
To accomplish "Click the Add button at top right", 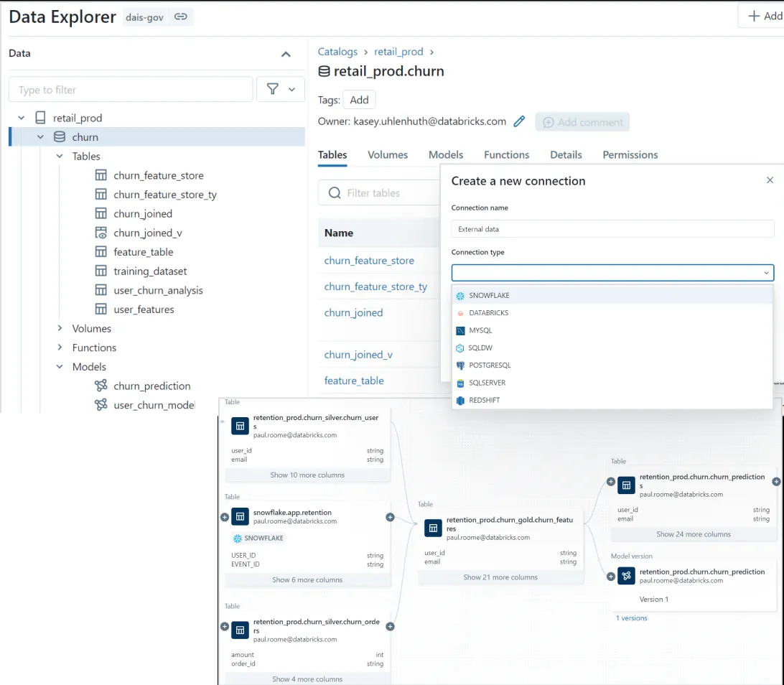I will click(x=763, y=16).
